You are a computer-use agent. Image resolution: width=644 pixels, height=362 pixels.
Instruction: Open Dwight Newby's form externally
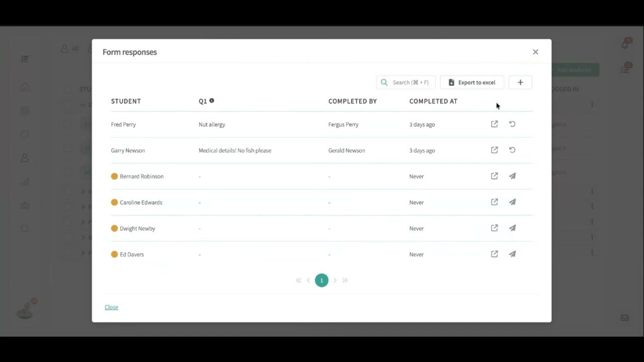point(495,228)
